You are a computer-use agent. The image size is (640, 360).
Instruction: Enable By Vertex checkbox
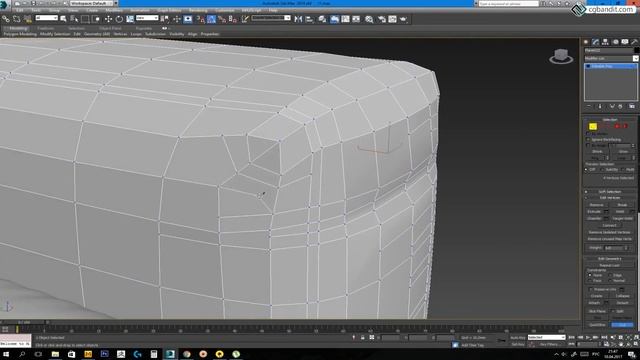588,134
